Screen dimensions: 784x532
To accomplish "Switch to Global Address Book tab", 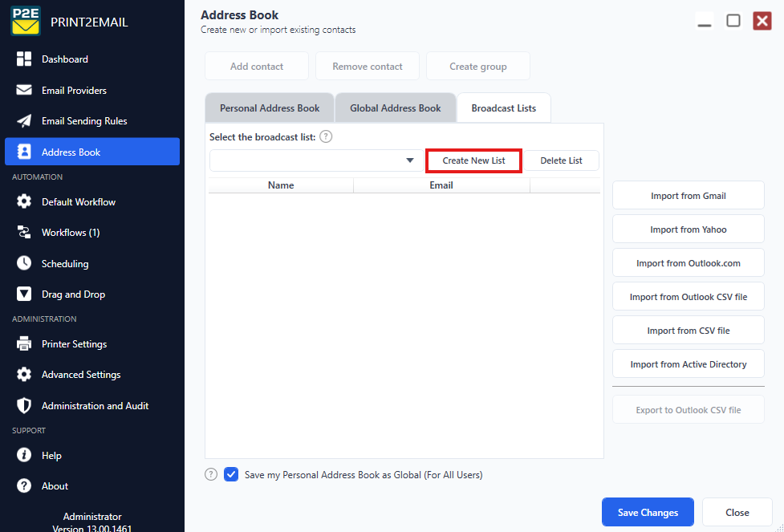I will pos(396,108).
